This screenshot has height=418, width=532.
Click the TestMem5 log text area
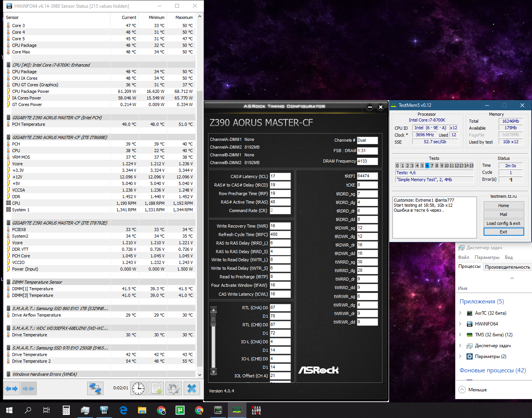click(435, 218)
